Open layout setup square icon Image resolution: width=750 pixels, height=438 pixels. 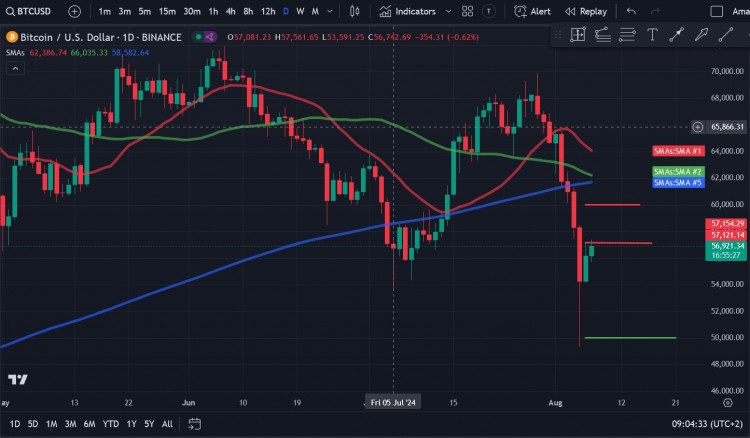point(717,11)
